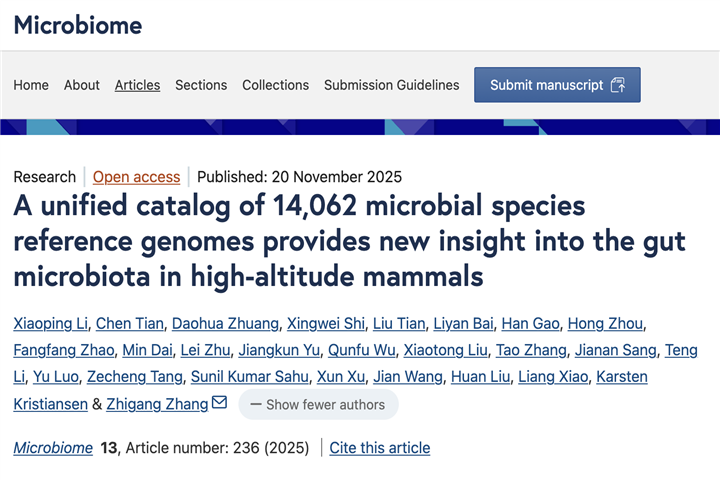Navigate to Collections
The image size is (720, 480).
point(276,85)
